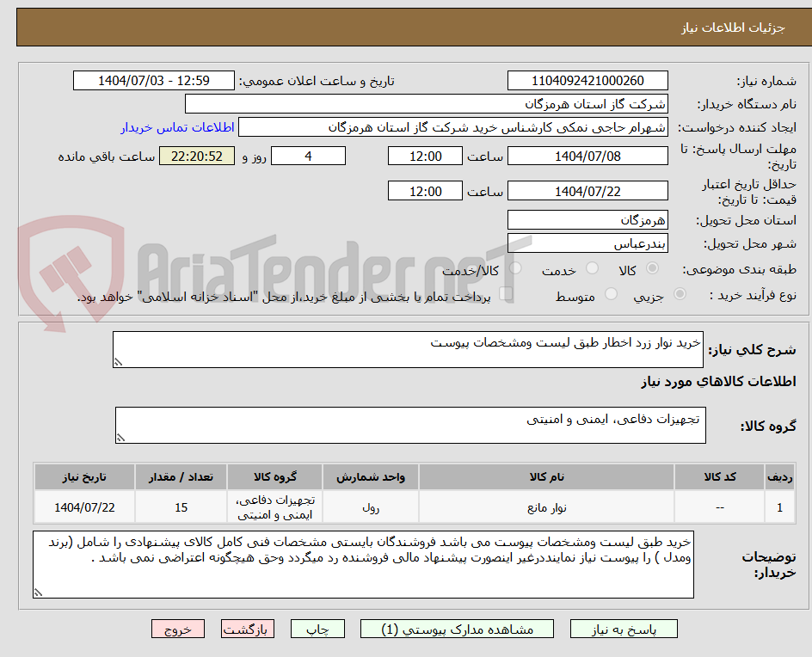Open the واحد شمارش cell showing رول
812x657 pixels.
[369, 507]
